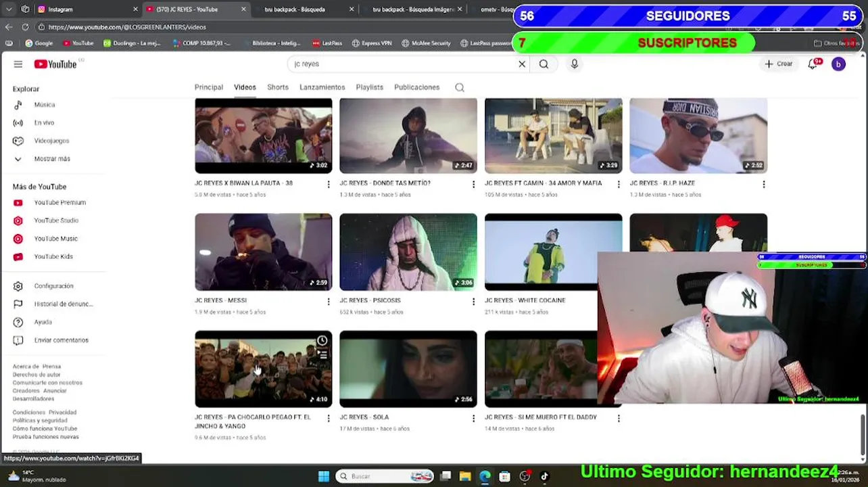This screenshot has height=487, width=868.
Task: Open the account avatar menu
Action: click(x=838, y=64)
